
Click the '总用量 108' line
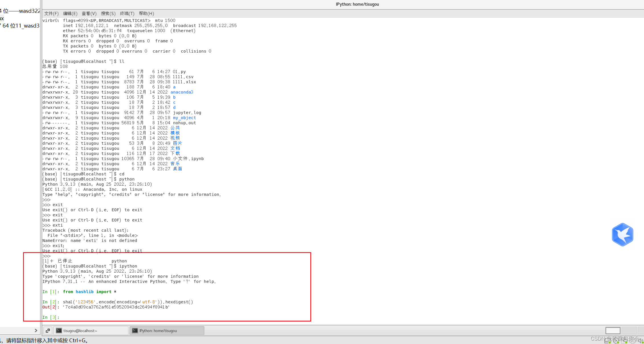click(x=55, y=67)
